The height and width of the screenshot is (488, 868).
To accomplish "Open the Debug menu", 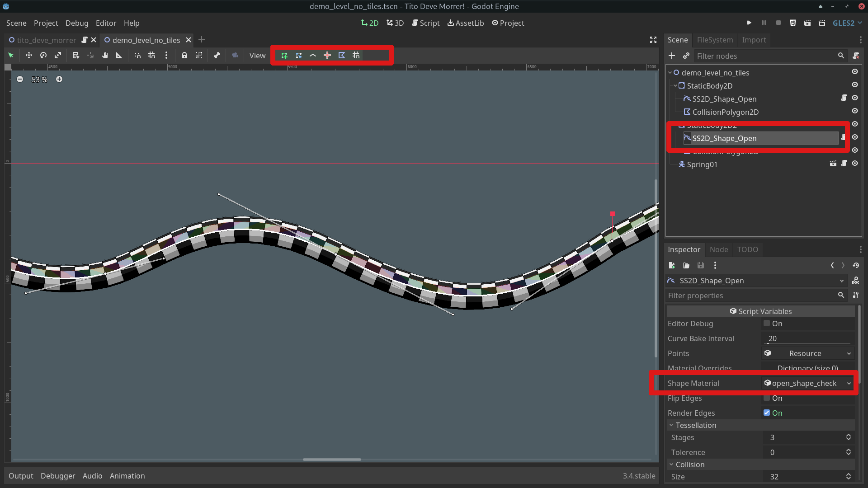I will (76, 23).
